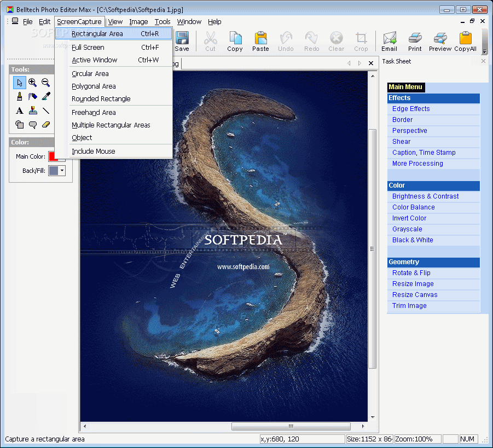493x448 pixels.
Task: Select the text 'A' tool
Action: pyautogui.click(x=20, y=110)
